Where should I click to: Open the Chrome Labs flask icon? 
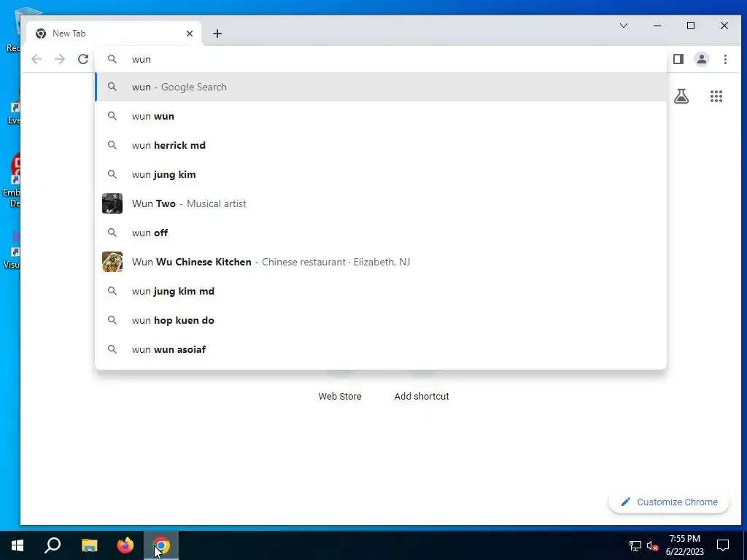coord(681,96)
